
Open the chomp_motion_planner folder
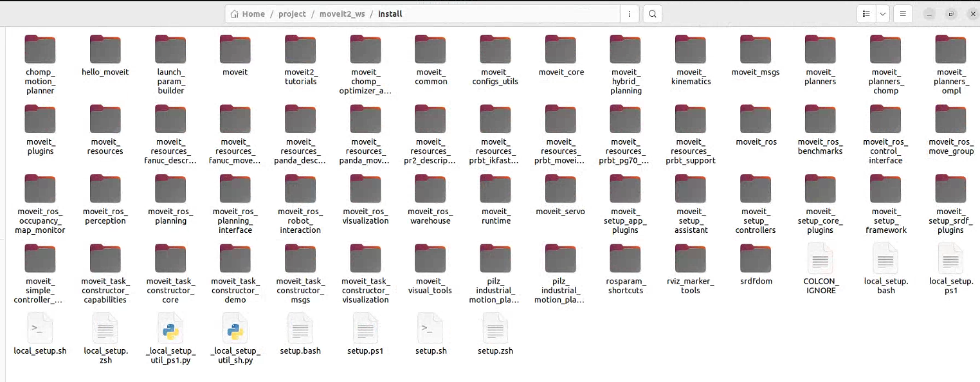(40, 50)
